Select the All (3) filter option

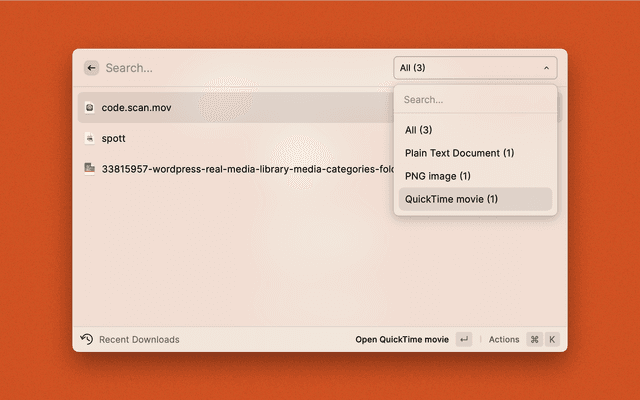tap(419, 130)
